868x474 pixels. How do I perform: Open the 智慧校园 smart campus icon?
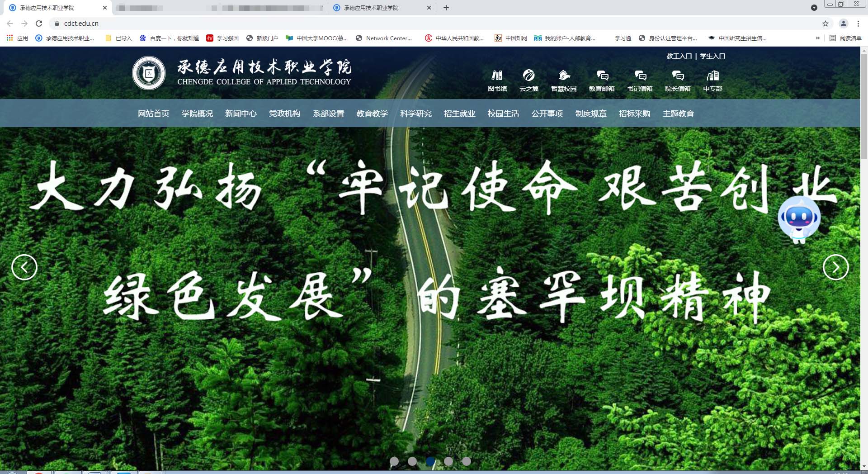(564, 76)
